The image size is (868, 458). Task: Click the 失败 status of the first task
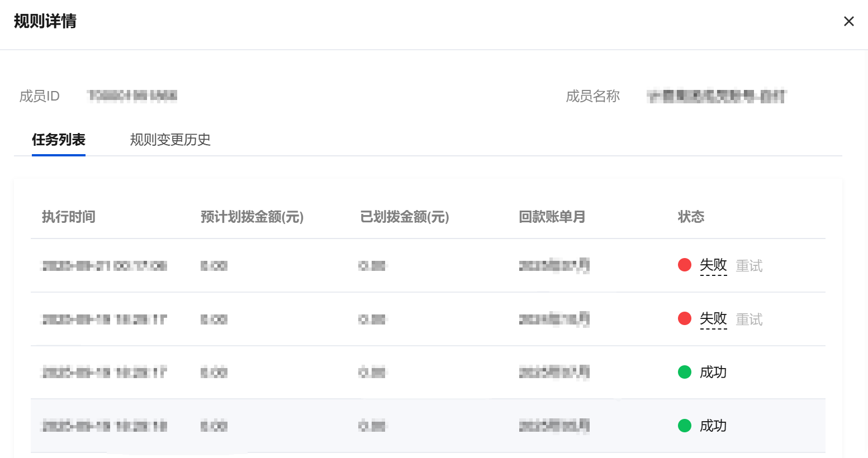tap(713, 265)
